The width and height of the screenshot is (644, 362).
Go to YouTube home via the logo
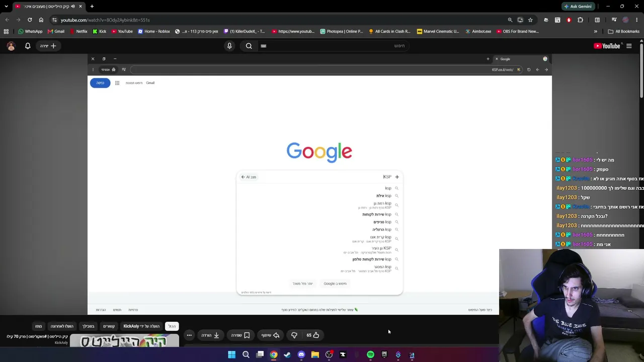point(607,46)
